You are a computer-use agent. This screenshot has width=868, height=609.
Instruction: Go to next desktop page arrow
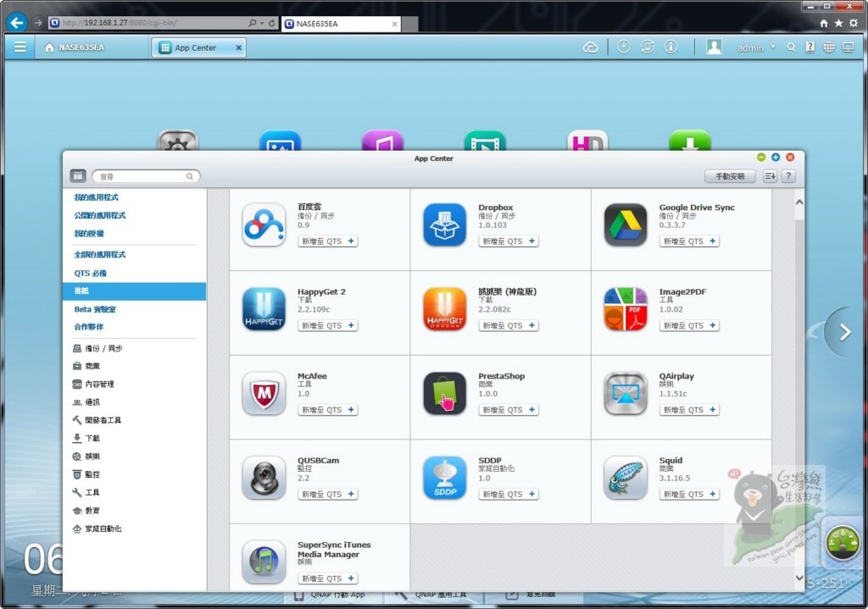tap(845, 332)
